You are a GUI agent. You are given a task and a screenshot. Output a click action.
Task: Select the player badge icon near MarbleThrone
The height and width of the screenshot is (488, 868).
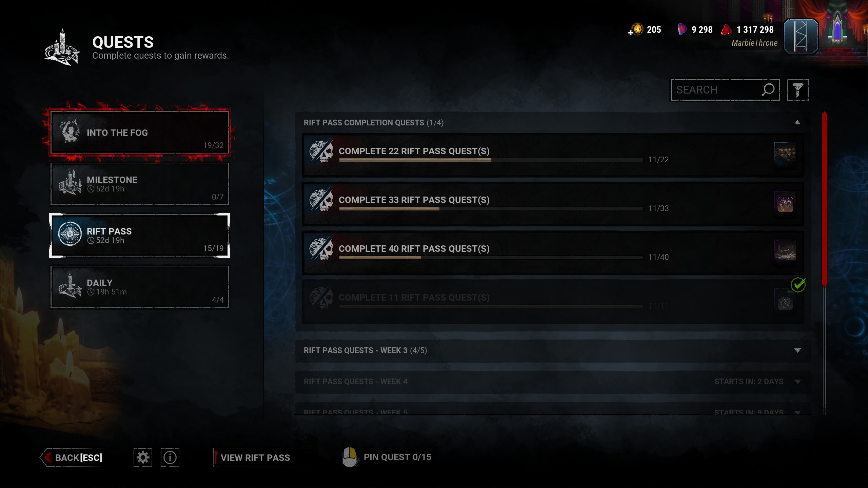tap(801, 36)
